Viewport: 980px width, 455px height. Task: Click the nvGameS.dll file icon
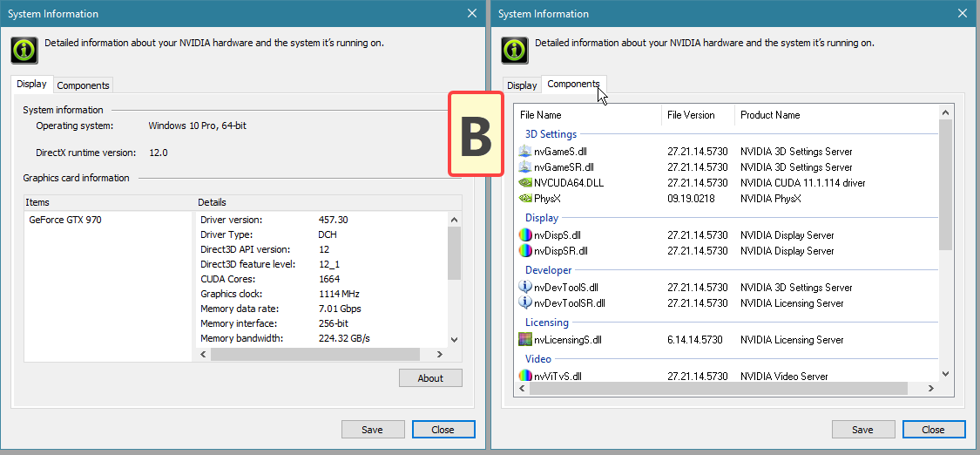point(525,152)
